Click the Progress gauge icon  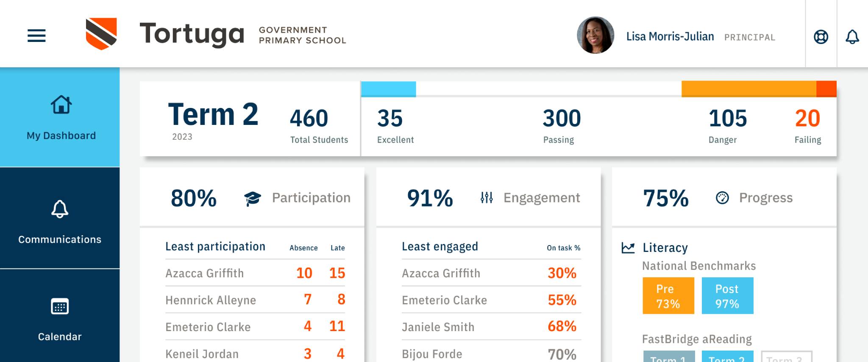(x=722, y=198)
